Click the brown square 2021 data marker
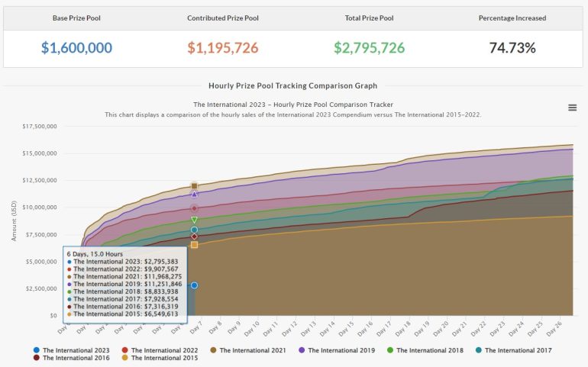Viewport: 588px width, 367px height. click(x=194, y=185)
